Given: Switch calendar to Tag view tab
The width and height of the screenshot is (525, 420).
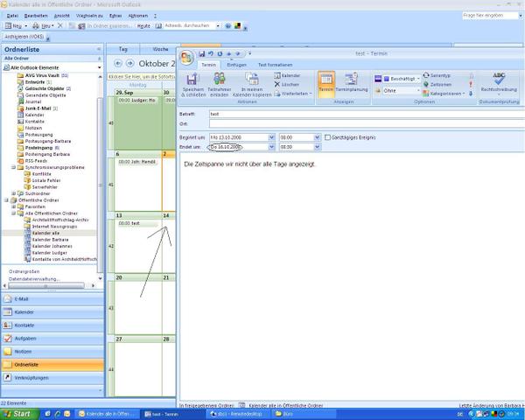Looking at the screenshot, I should (x=123, y=49).
